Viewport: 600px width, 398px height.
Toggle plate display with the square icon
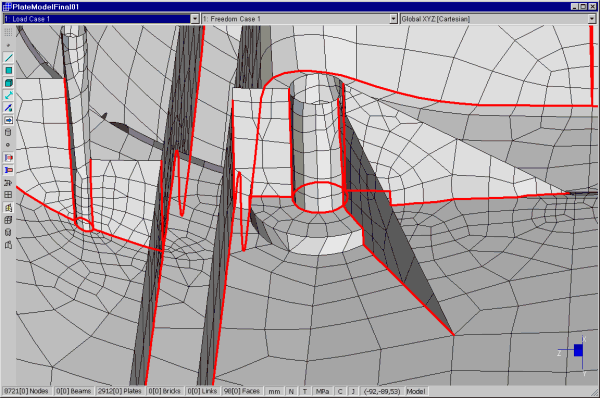[8, 70]
